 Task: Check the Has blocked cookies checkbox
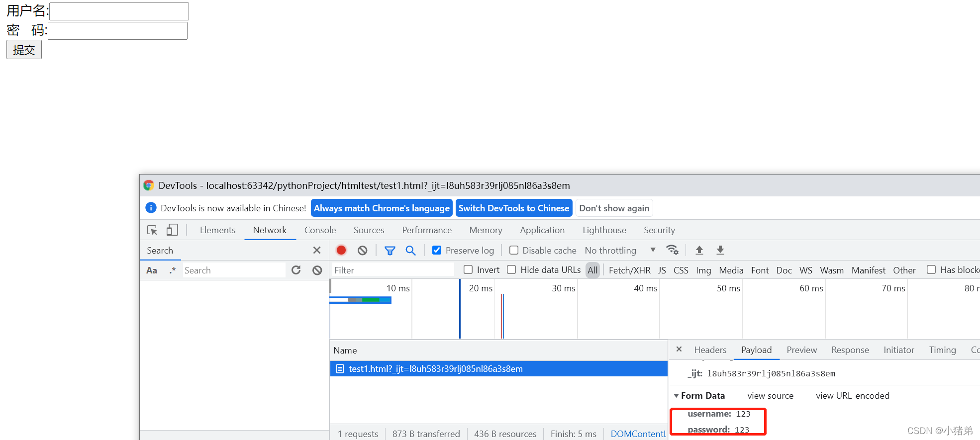coord(931,269)
